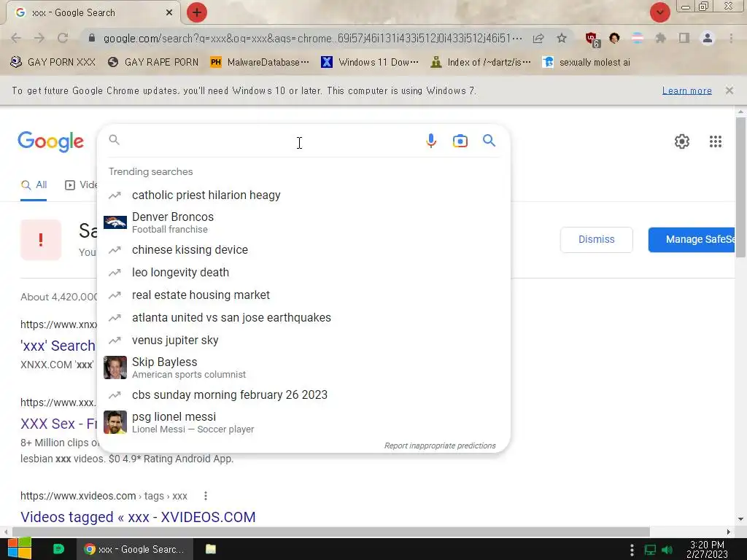Submit the search with the blue magnifier
Viewport: 747px width, 560px height.
(489, 141)
